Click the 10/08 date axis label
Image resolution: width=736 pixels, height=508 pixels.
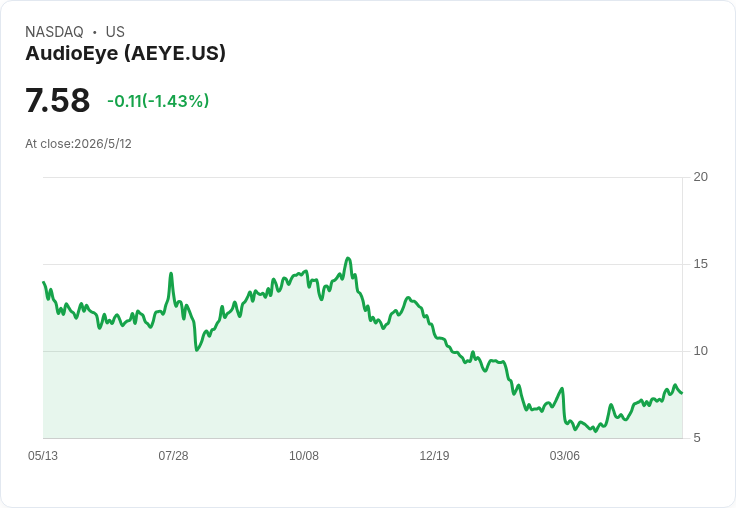pyautogui.click(x=304, y=455)
